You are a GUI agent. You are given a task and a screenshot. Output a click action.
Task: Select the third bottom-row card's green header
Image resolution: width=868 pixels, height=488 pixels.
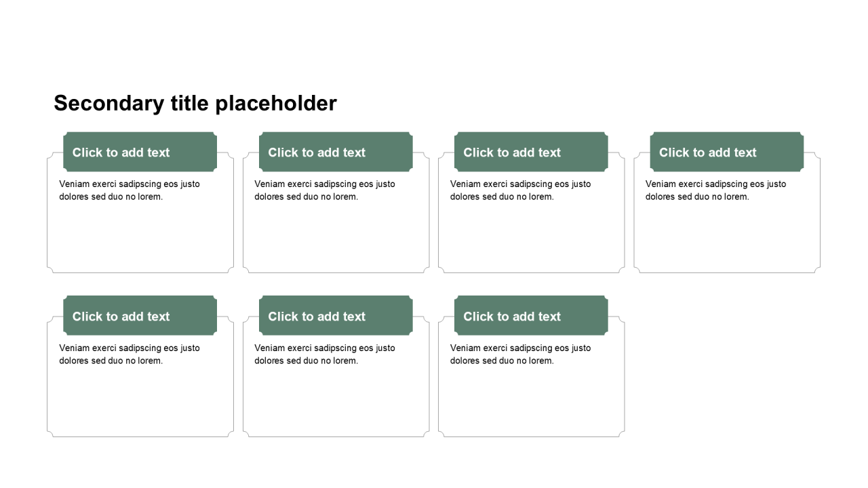click(x=531, y=316)
